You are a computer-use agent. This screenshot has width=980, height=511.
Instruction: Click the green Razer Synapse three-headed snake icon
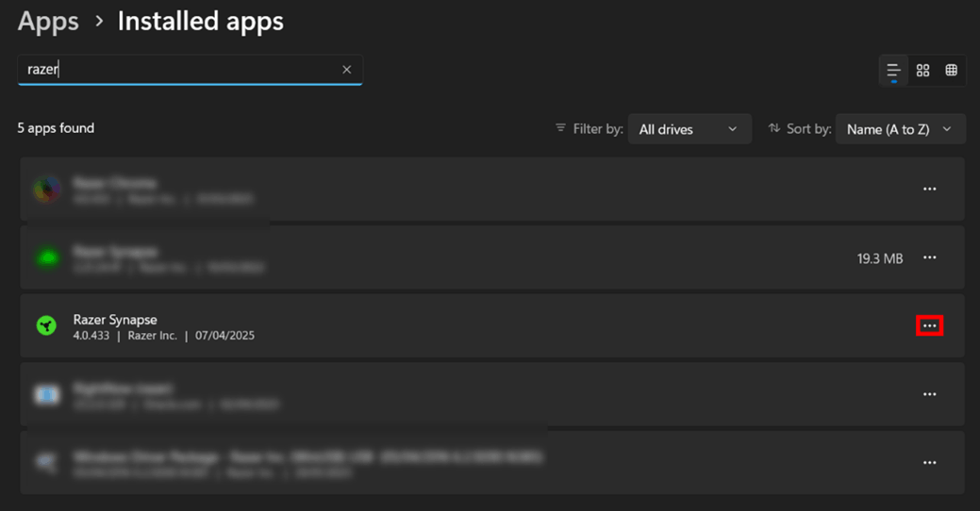click(46, 326)
